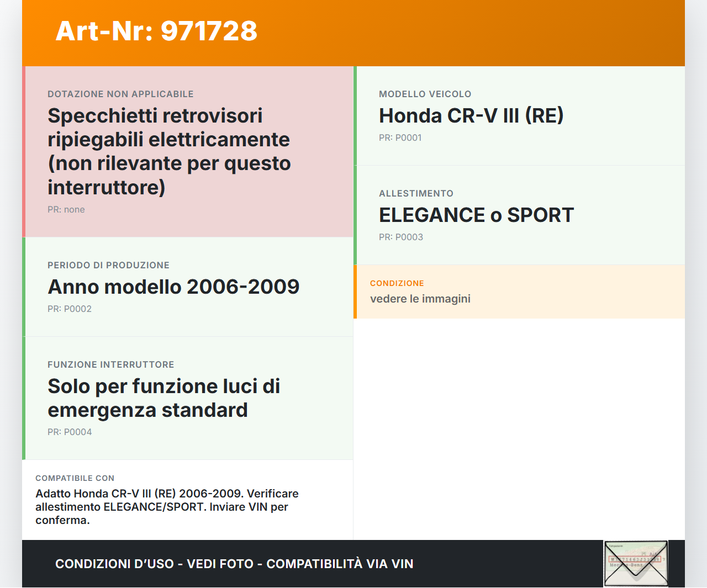Click the PR: P0002 code

coord(70,309)
